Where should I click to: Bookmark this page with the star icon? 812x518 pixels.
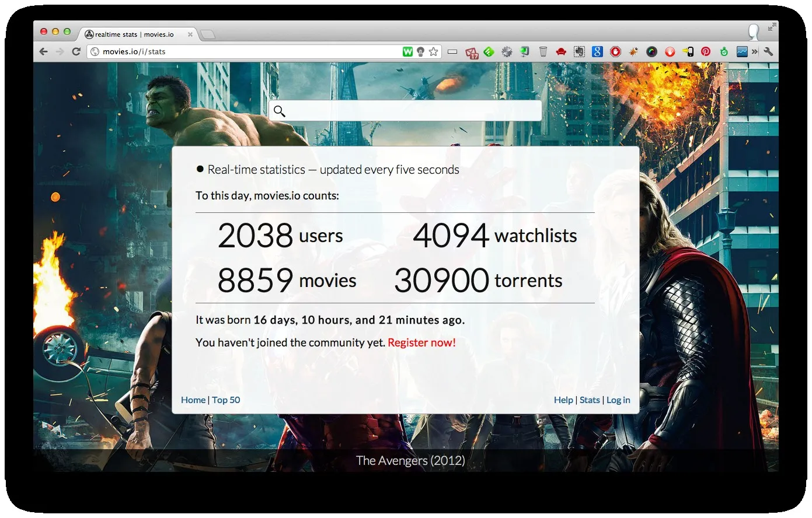tap(433, 52)
